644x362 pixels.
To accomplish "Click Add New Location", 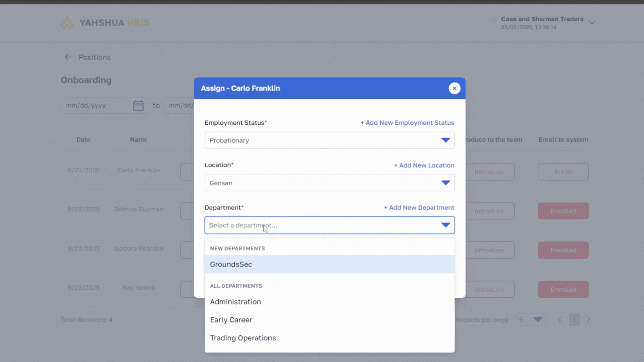I will pos(424,165).
